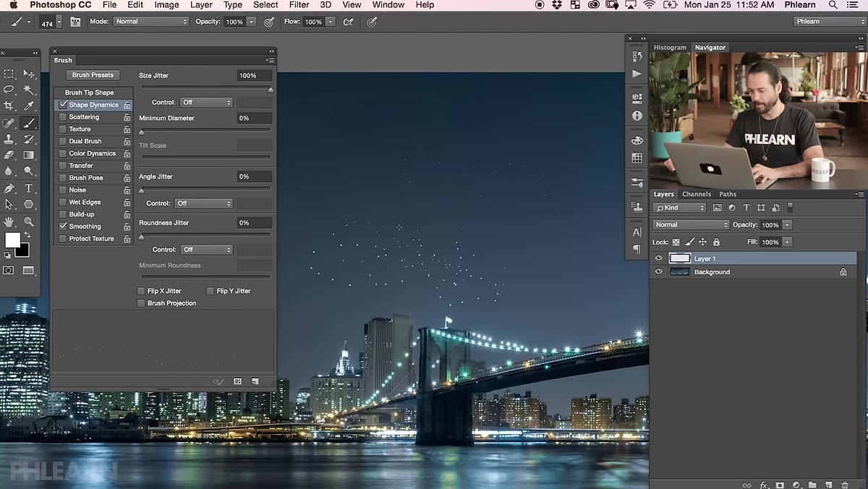Open Apple menu
868x489 pixels.
(13, 5)
